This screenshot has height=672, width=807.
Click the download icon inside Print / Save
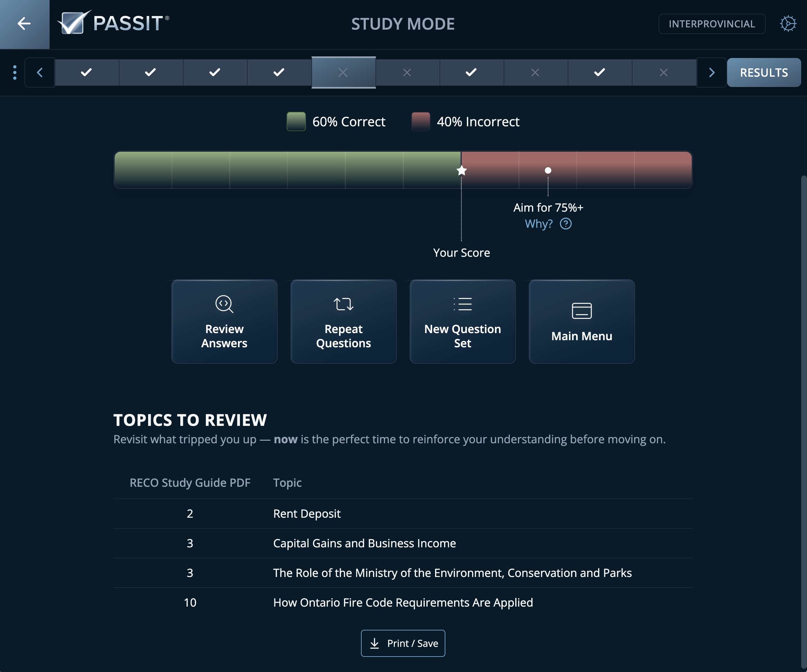click(x=374, y=643)
